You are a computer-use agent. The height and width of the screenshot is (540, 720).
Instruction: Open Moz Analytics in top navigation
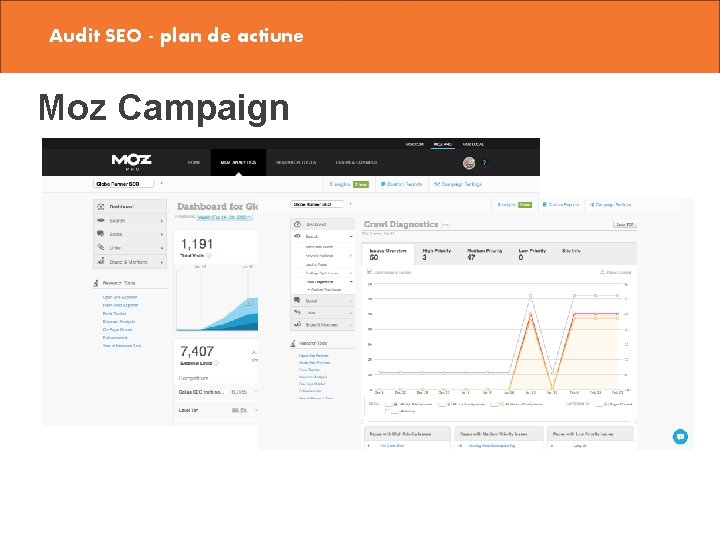click(x=238, y=162)
